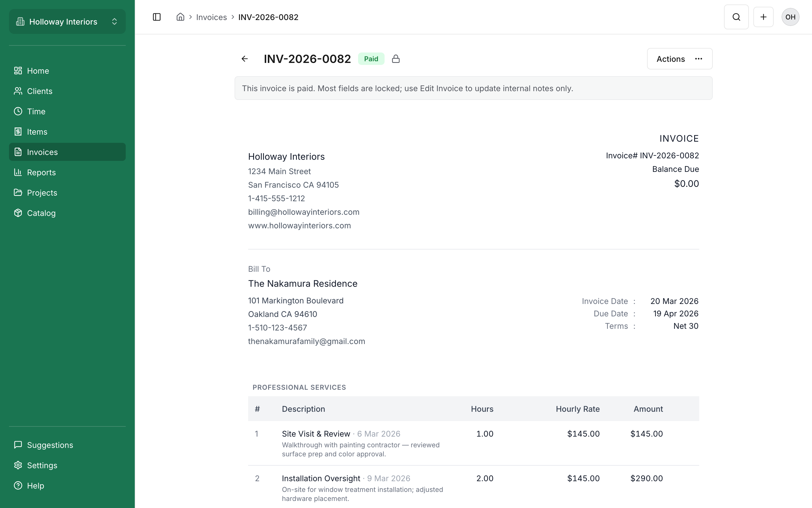
Task: Open the OH user avatar menu
Action: 790,17
